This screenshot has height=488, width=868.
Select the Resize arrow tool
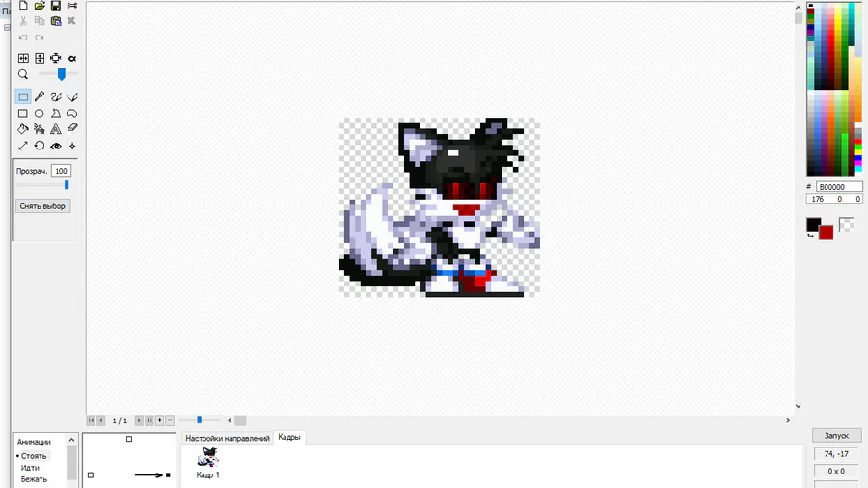coord(23,146)
